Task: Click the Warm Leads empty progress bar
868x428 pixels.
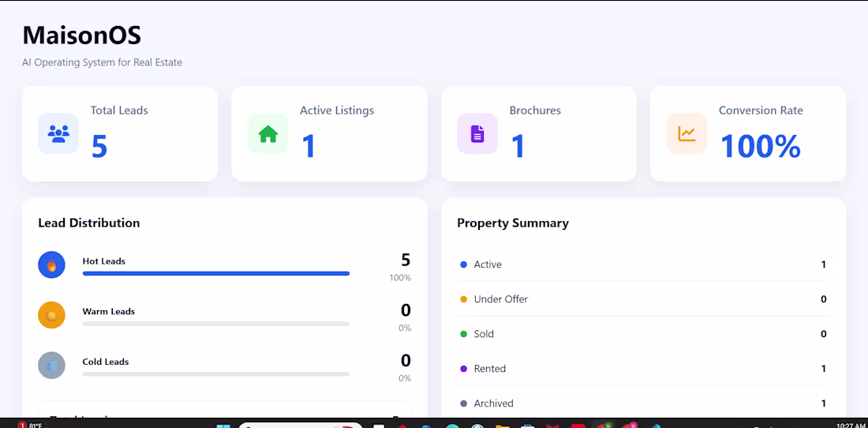Action: [216, 324]
